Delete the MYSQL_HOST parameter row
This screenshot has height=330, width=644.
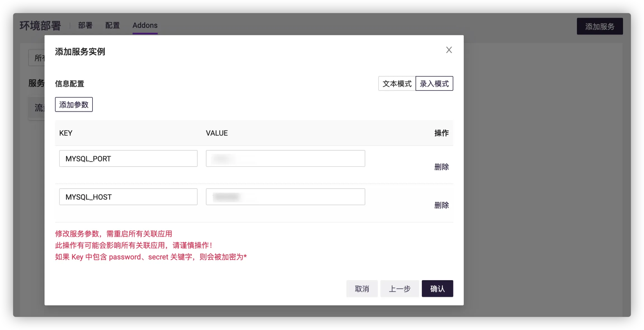click(x=441, y=205)
